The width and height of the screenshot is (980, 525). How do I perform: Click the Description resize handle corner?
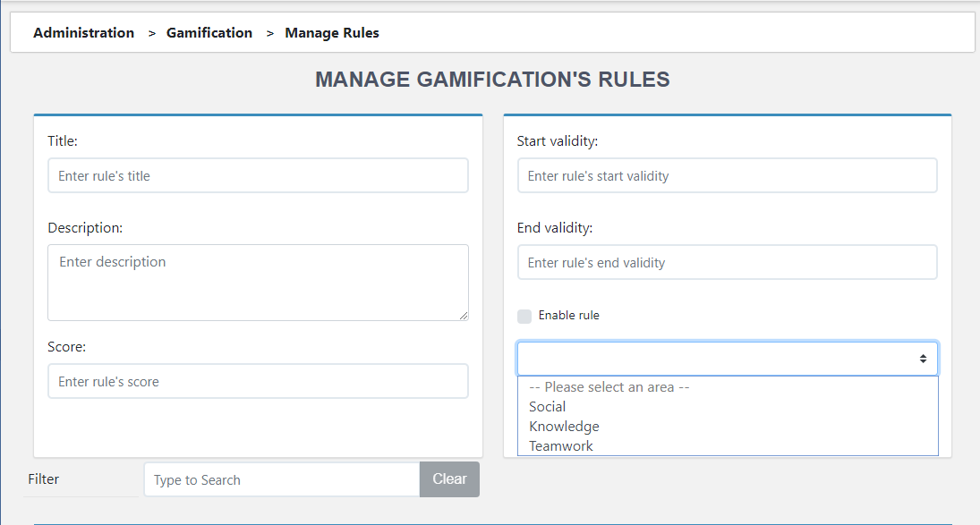pyautogui.click(x=463, y=316)
